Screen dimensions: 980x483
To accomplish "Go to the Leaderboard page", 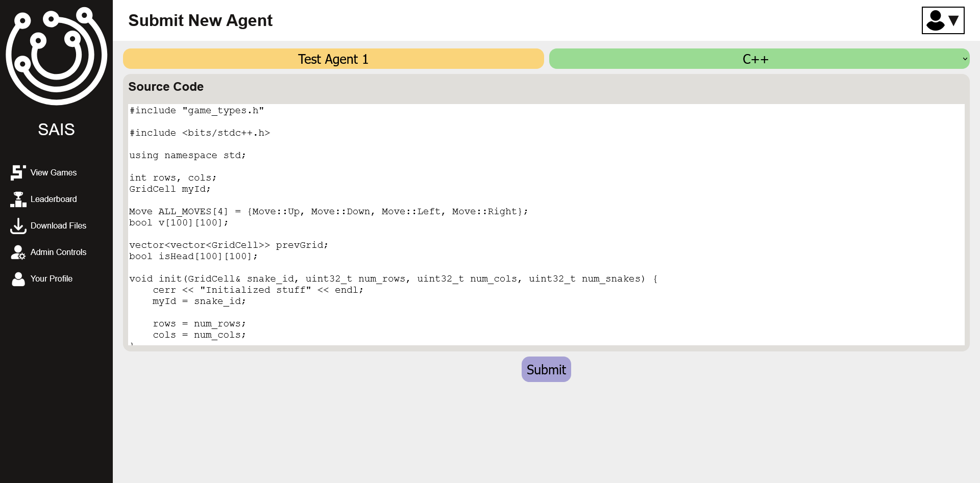I will point(54,199).
